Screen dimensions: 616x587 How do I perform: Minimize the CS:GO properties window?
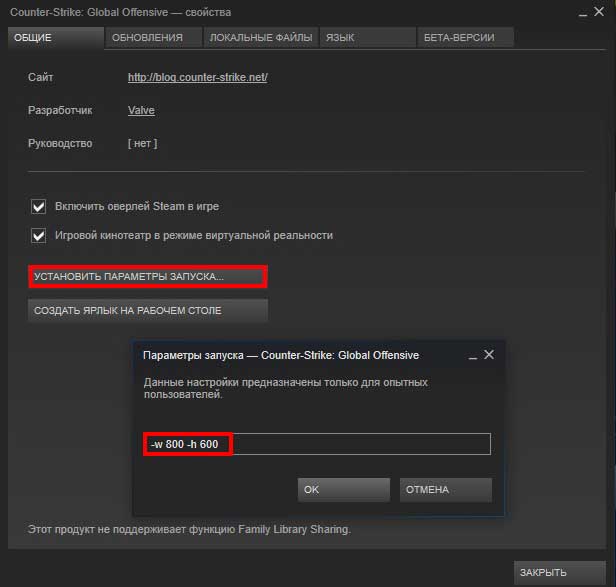(583, 13)
